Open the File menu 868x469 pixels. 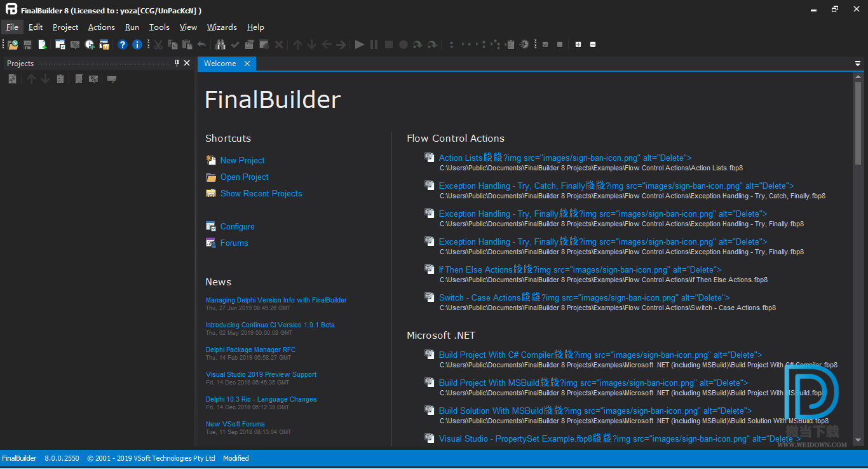pyautogui.click(x=12, y=27)
